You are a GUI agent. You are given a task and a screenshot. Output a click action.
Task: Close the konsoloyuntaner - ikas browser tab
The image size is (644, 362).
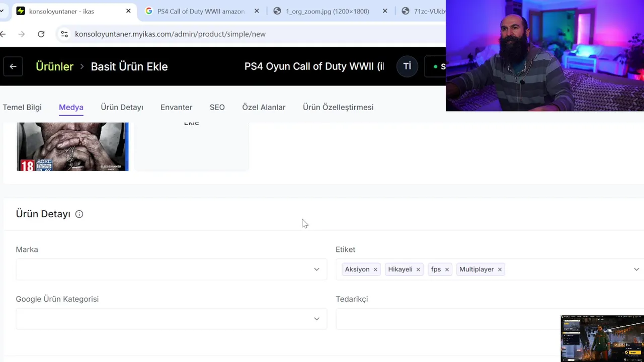[x=128, y=11]
